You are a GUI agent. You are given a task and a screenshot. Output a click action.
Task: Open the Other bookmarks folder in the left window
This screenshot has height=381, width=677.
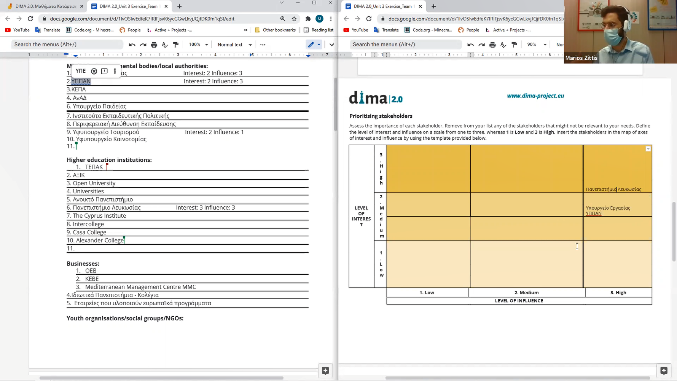tap(275, 30)
